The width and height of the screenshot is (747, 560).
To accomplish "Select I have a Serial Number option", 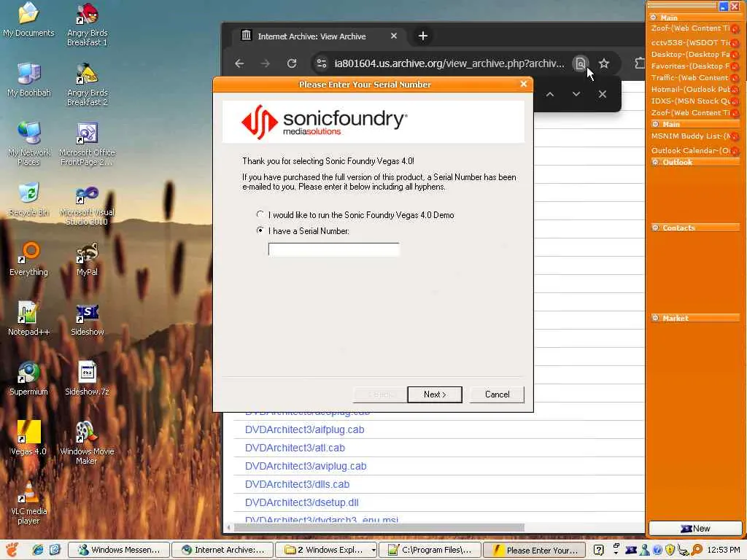I will click(x=303, y=231).
